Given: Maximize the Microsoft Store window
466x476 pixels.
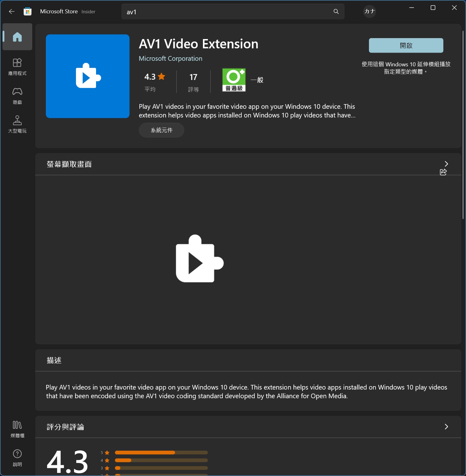Looking at the screenshot, I should [433, 8].
